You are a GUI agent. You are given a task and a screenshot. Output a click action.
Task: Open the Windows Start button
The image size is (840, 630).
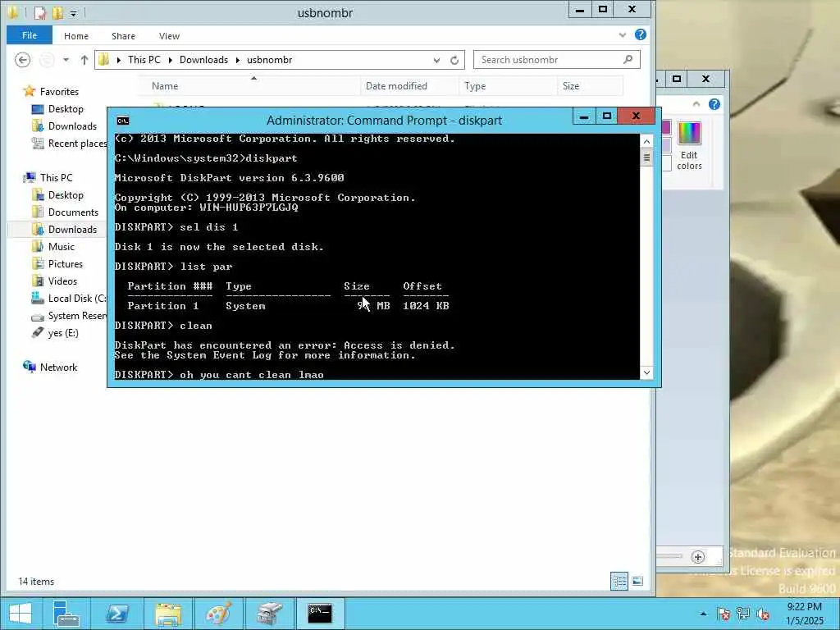pos(20,614)
